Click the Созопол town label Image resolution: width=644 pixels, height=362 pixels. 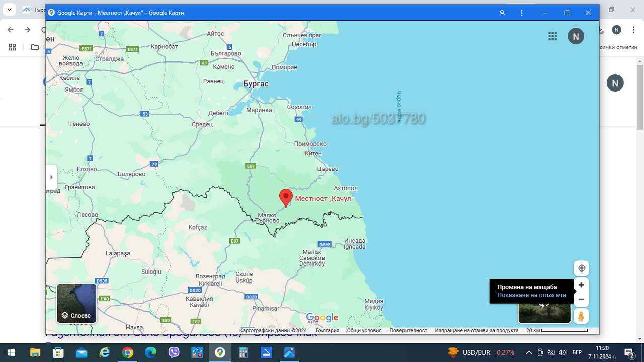(299, 107)
